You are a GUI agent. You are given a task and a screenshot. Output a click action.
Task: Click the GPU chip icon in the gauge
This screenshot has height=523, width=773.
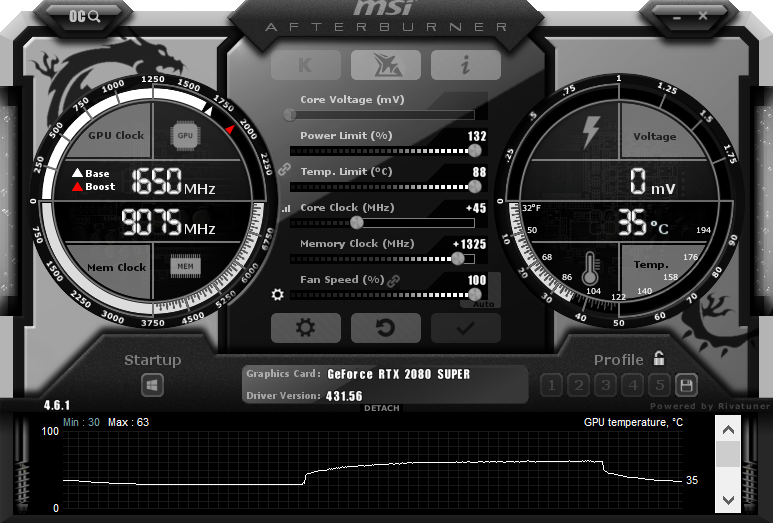pyautogui.click(x=185, y=136)
